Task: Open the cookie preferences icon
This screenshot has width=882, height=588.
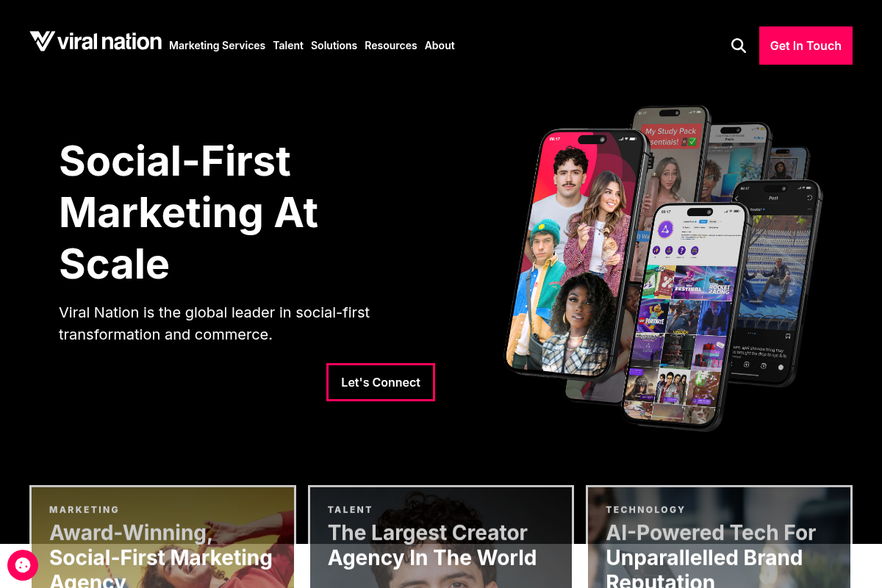Action: tap(23, 565)
